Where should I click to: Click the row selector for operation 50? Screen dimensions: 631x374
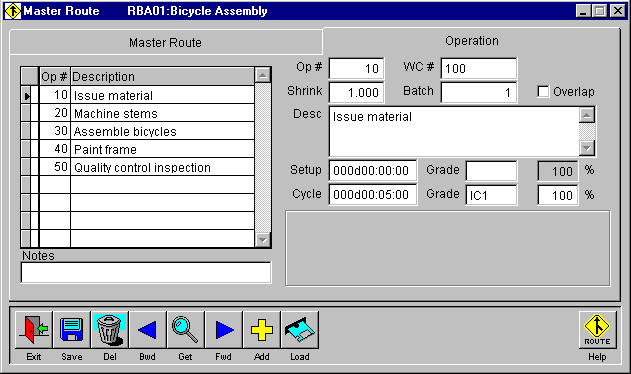[x=26, y=167]
